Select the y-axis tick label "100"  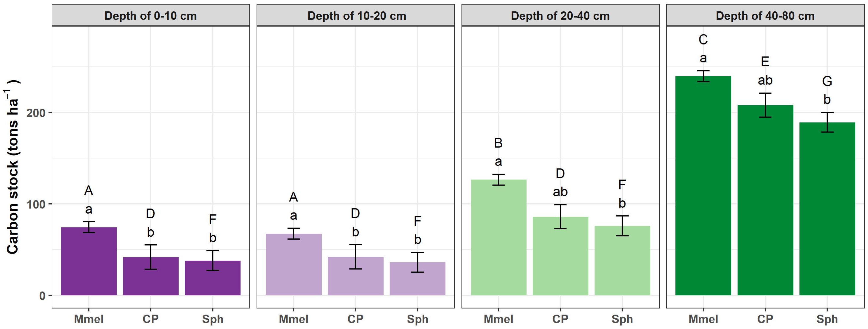coord(35,204)
